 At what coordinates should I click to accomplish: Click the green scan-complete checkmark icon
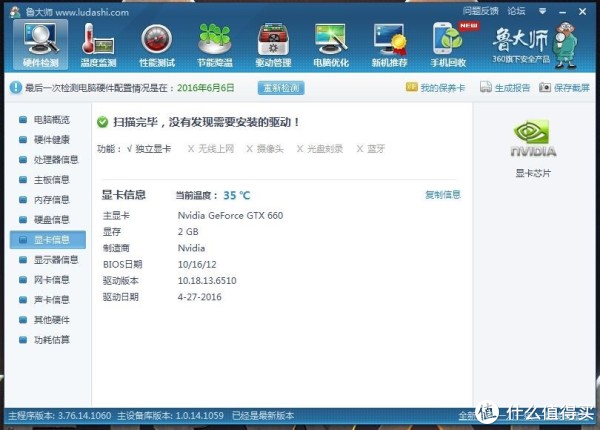(x=103, y=122)
